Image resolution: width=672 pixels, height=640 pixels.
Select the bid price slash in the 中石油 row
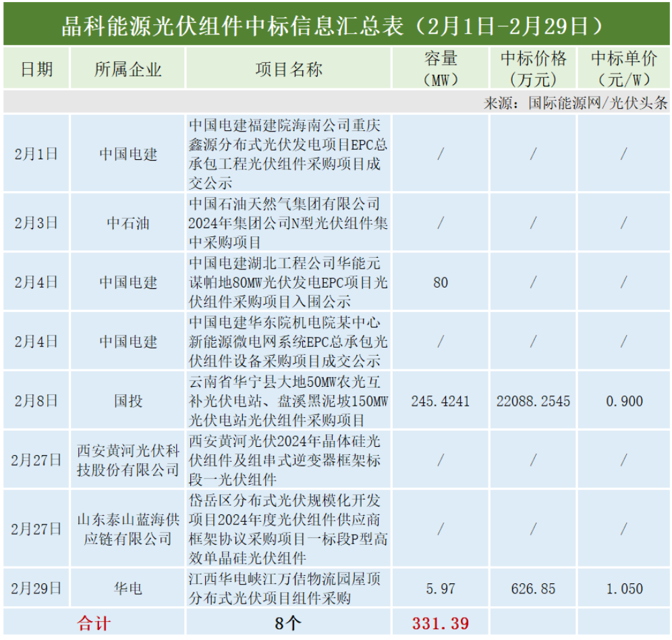click(x=533, y=223)
